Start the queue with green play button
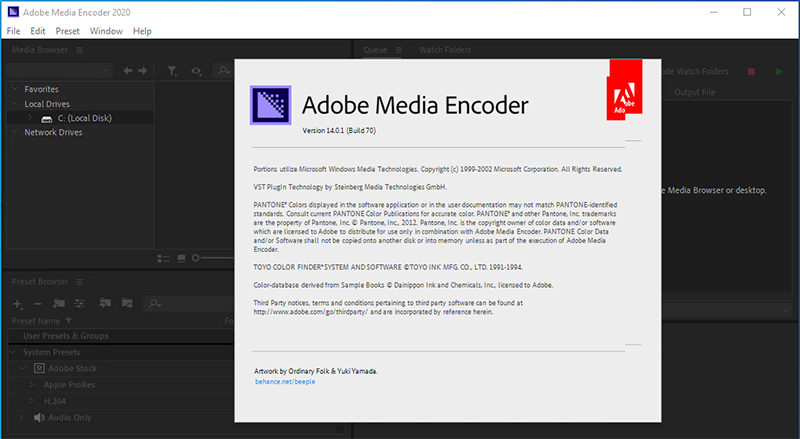The height and width of the screenshot is (439, 800). (779, 72)
